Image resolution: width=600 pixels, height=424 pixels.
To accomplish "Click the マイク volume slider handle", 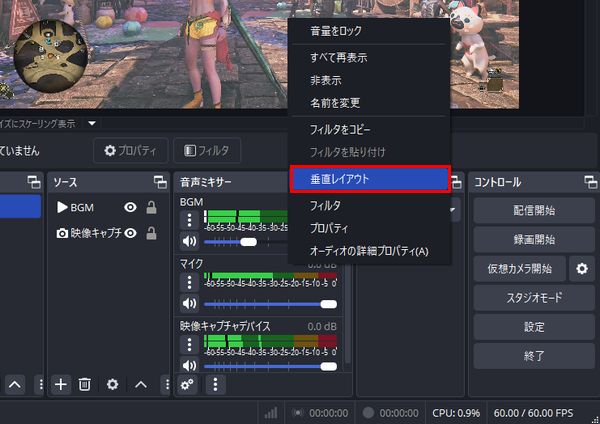I will 329,304.
